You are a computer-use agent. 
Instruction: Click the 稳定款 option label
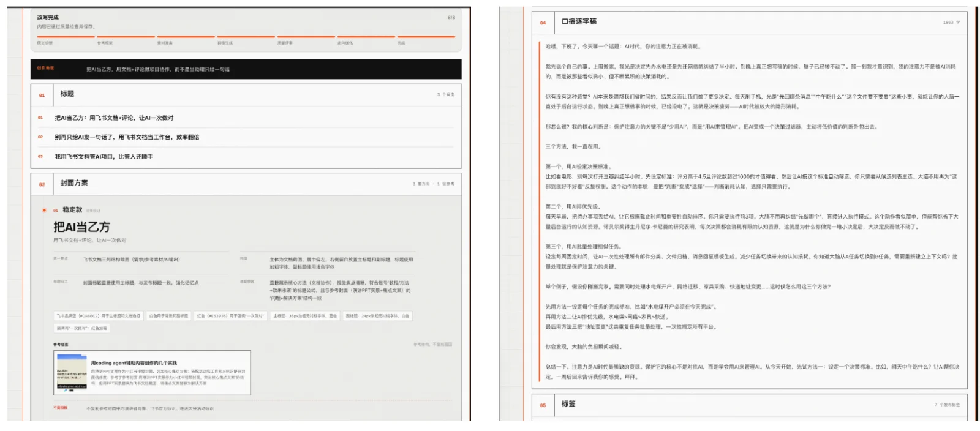pyautogui.click(x=72, y=210)
